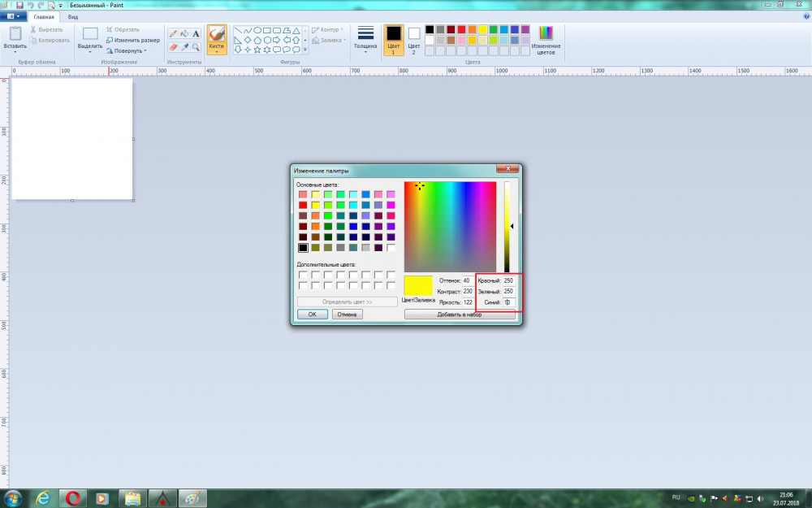Screen dimensions: 812x508
Task: Expand the Кисти brushes dropdown
Action: coord(216,51)
